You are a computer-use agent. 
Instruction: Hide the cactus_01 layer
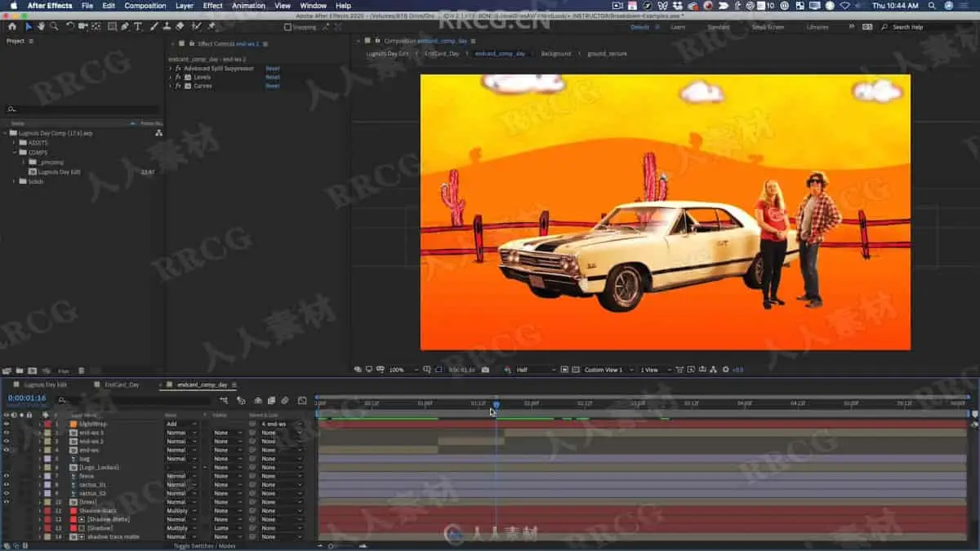click(x=7, y=485)
